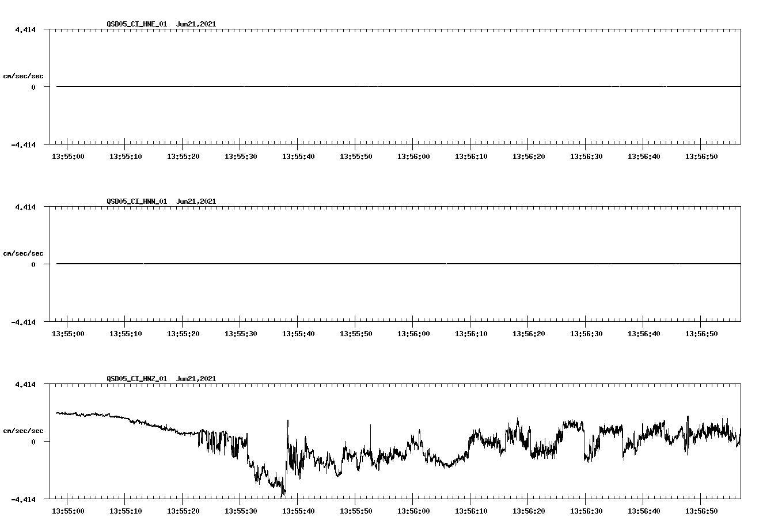Image resolution: width=782 pixels, height=532 pixels.
Task: Select 13:56:50 time label under HNN plot
Action: pyautogui.click(x=701, y=334)
